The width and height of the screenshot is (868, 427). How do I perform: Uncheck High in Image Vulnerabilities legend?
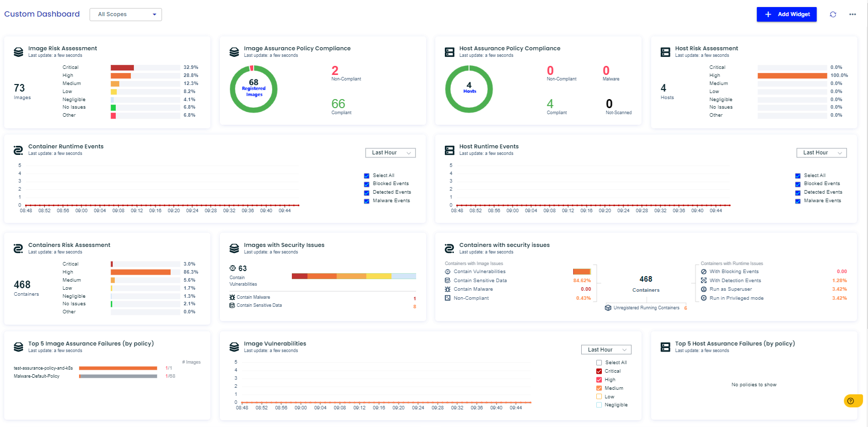coord(599,380)
